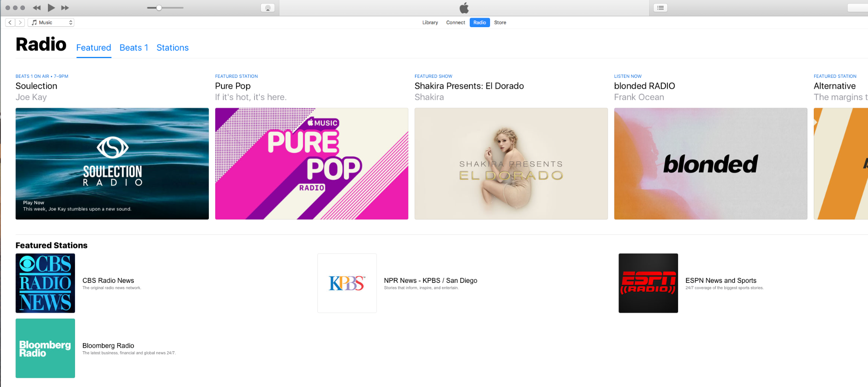
Task: Adjust the volume slider knob
Action: [x=159, y=8]
